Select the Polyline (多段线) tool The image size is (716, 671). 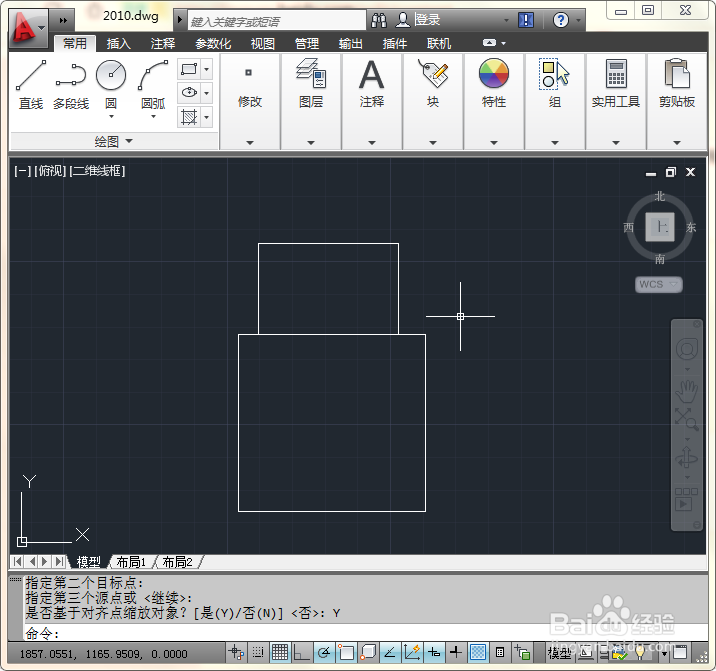pos(71,85)
